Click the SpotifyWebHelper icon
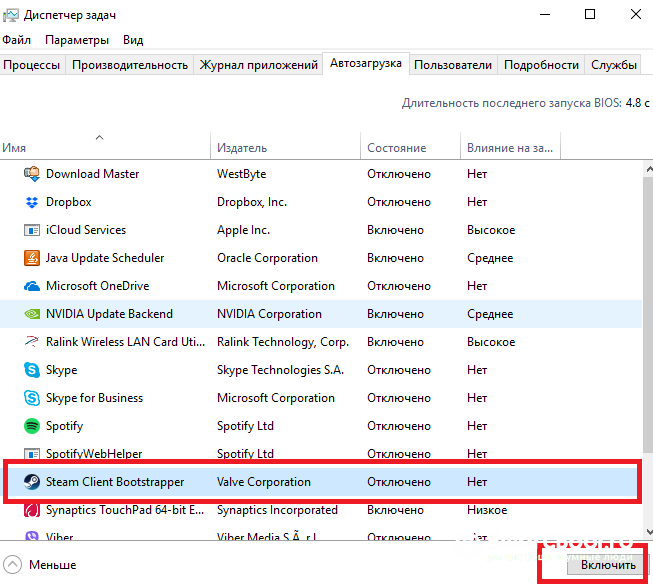 32,454
